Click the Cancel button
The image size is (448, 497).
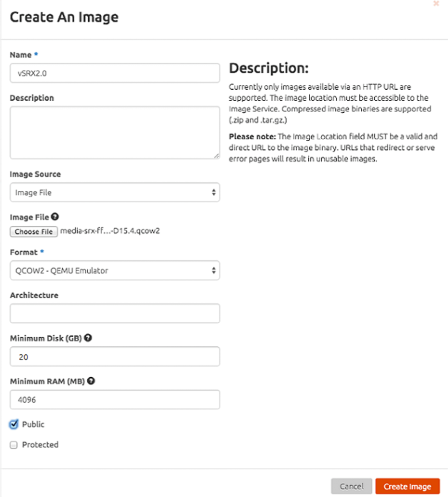352,486
